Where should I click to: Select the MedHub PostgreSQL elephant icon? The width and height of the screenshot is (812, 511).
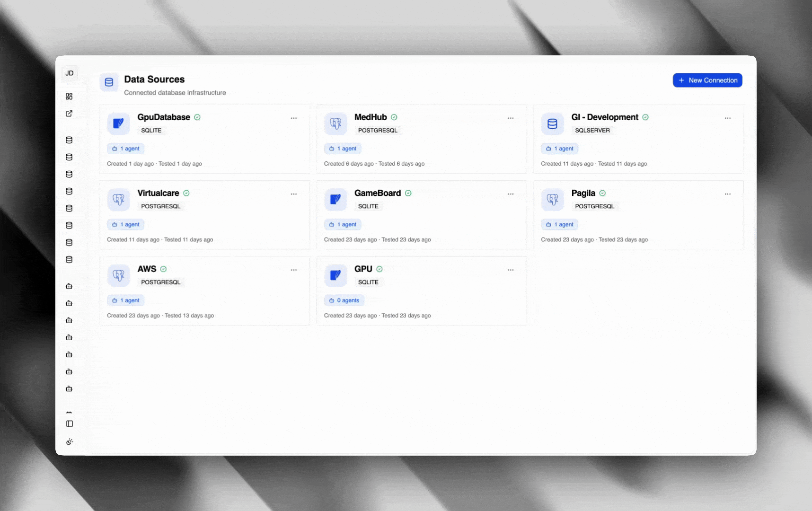click(335, 123)
